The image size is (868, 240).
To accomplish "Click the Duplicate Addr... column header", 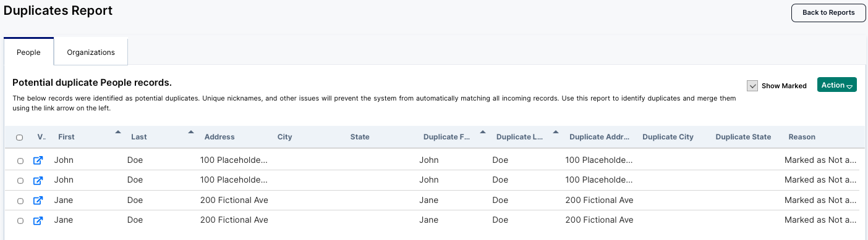I will pyautogui.click(x=600, y=137).
